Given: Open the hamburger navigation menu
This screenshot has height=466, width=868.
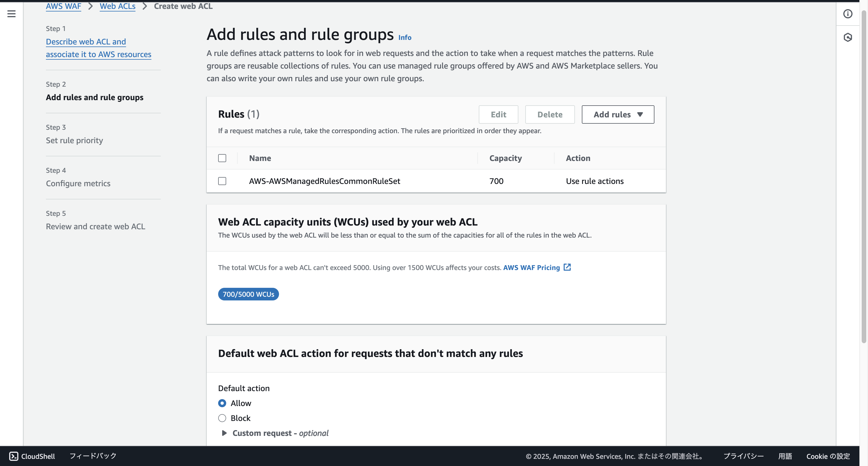Looking at the screenshot, I should click(x=11, y=14).
